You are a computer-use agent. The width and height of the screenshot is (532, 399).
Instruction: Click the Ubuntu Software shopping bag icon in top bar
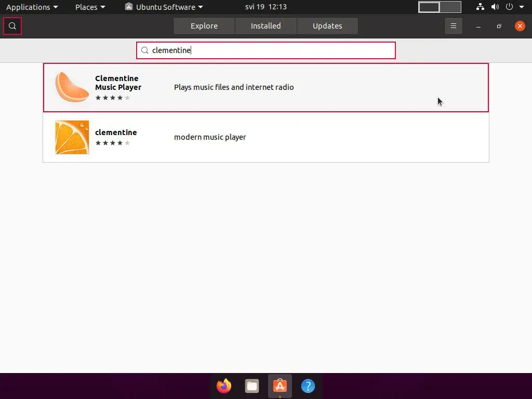tap(129, 7)
